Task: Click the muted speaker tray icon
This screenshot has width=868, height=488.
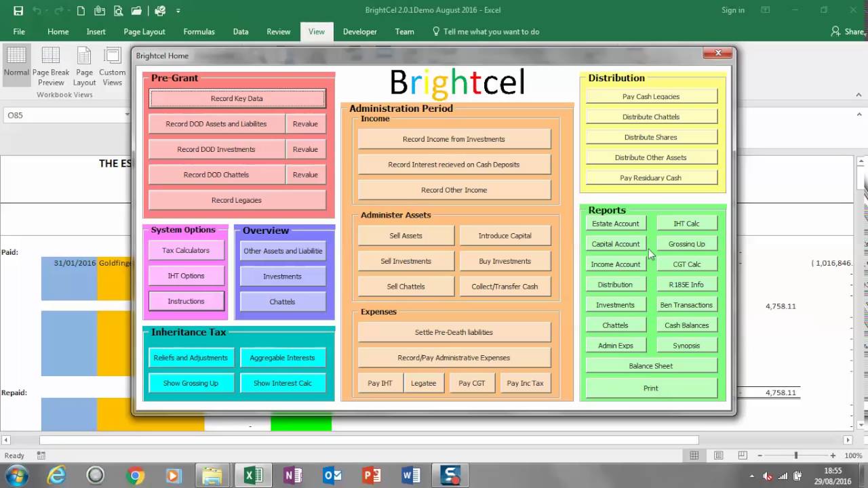Action: (768, 476)
